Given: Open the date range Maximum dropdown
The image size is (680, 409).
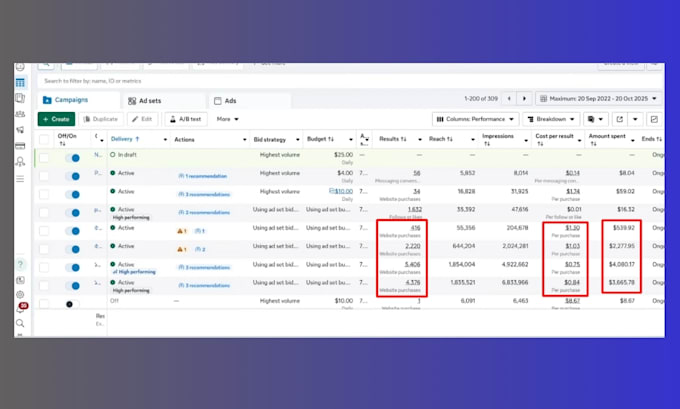Looking at the screenshot, I should pos(598,99).
